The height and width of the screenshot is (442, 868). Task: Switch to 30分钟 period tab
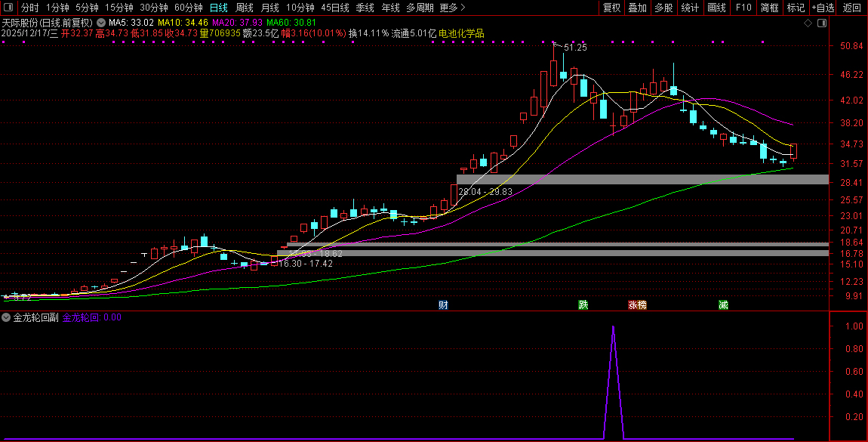tap(154, 8)
